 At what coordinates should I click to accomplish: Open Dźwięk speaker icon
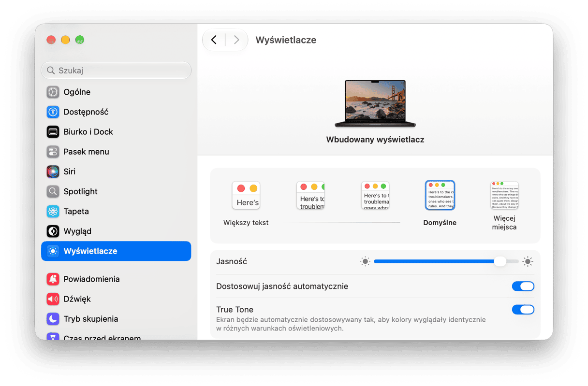coord(53,299)
